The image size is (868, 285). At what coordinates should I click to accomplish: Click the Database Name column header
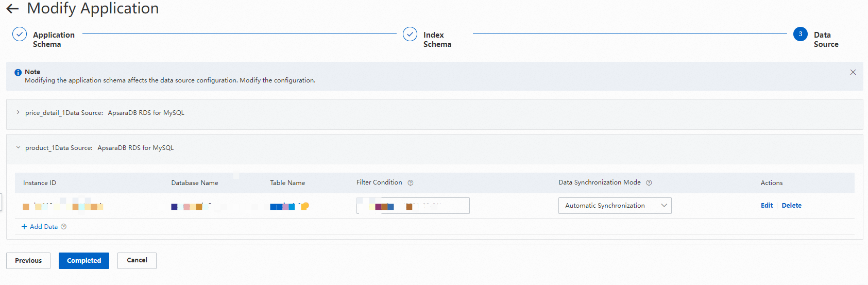coord(195,183)
